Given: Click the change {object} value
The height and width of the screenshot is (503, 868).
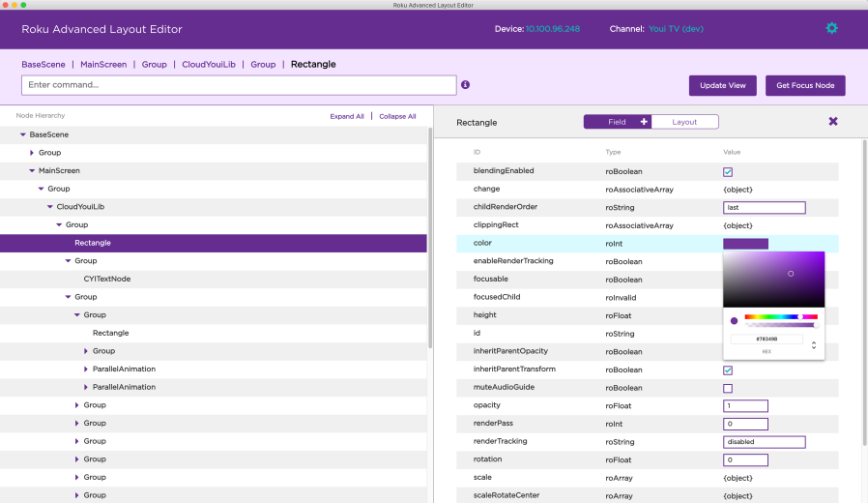Looking at the screenshot, I should click(x=738, y=190).
